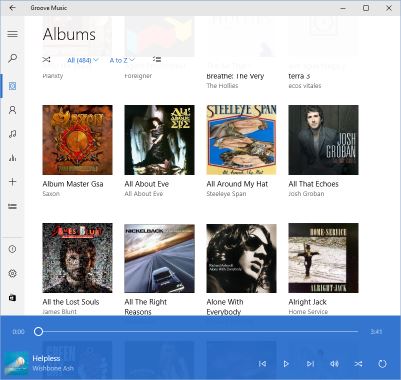Click the All That Echoes title
Image resolution: width=401 pixels, height=380 pixels.
point(313,184)
